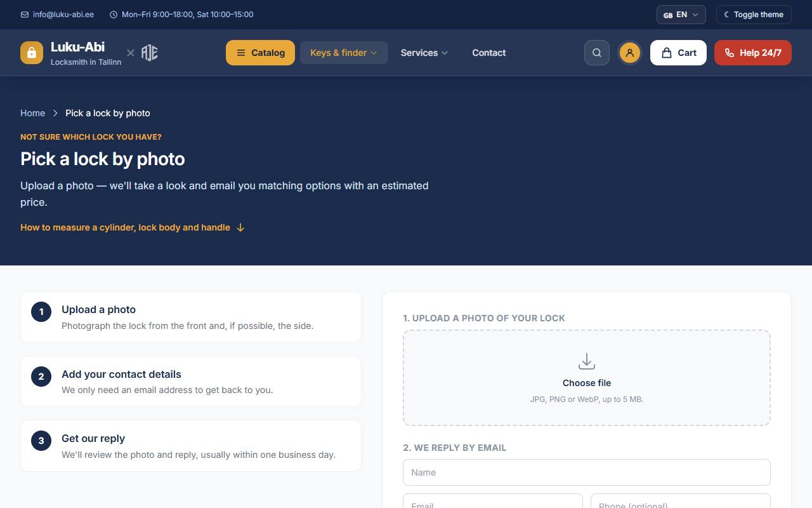Click the down arrow after measuring guide link
The image size is (812, 508).
[x=240, y=227]
